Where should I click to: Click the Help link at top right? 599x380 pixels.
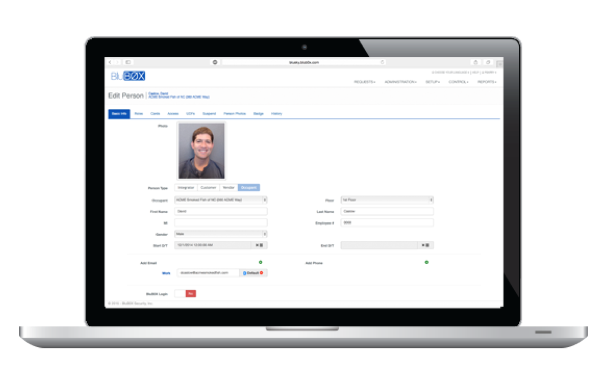[476, 72]
